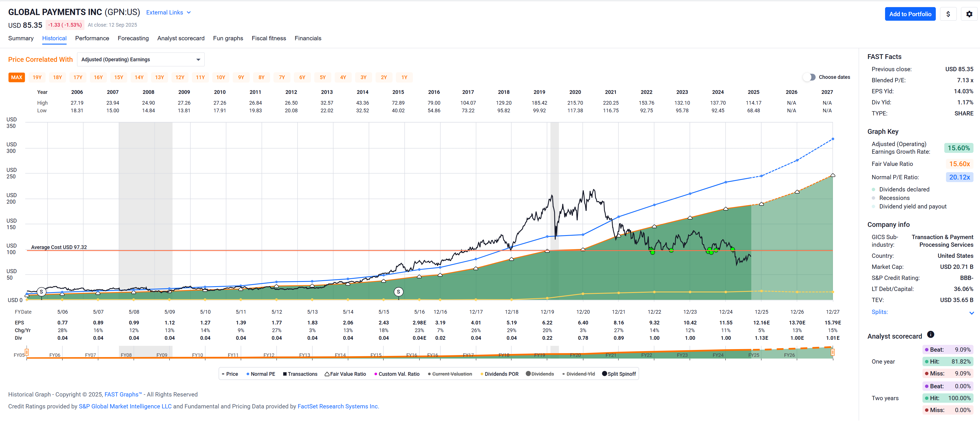Open the Adjusted (Operating) Earnings dropdown

[140, 60]
